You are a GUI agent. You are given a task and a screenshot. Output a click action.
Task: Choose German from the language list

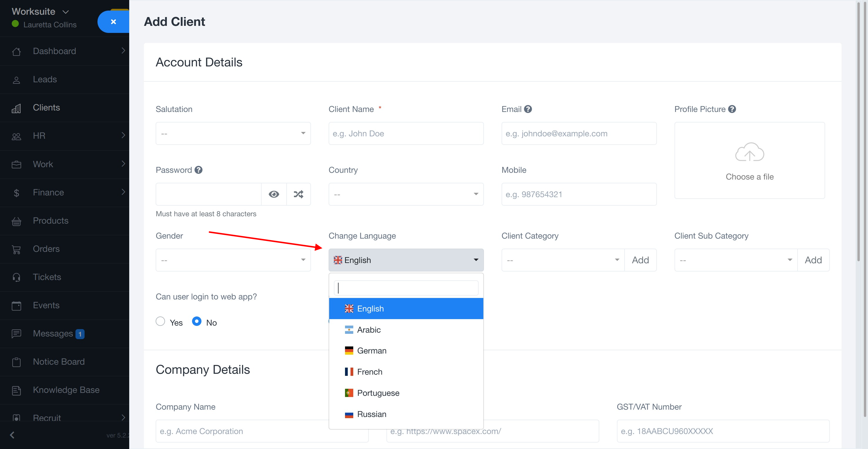371,351
